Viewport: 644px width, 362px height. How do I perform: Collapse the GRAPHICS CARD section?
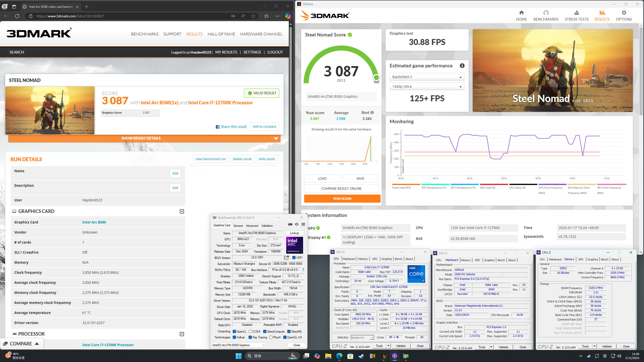click(182, 211)
